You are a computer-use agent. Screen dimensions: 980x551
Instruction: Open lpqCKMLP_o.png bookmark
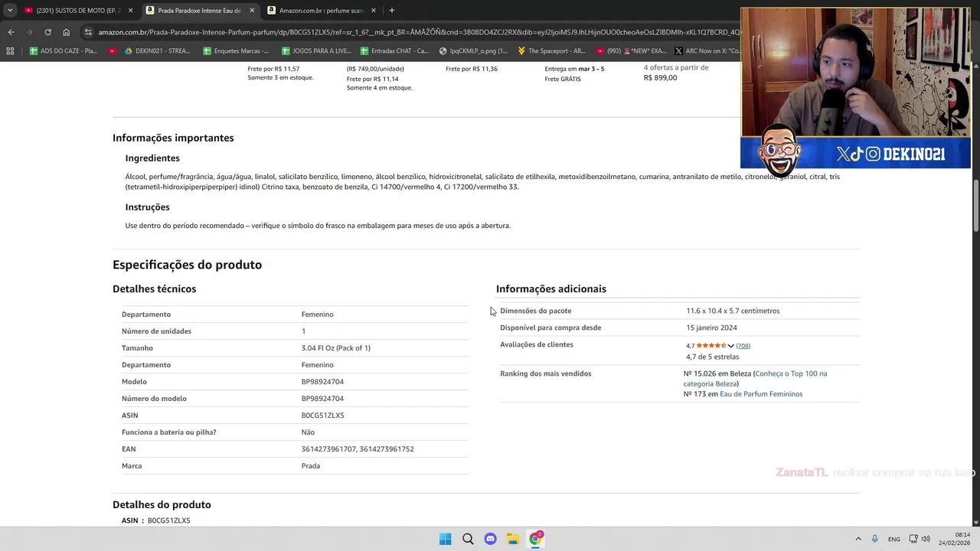(x=473, y=51)
